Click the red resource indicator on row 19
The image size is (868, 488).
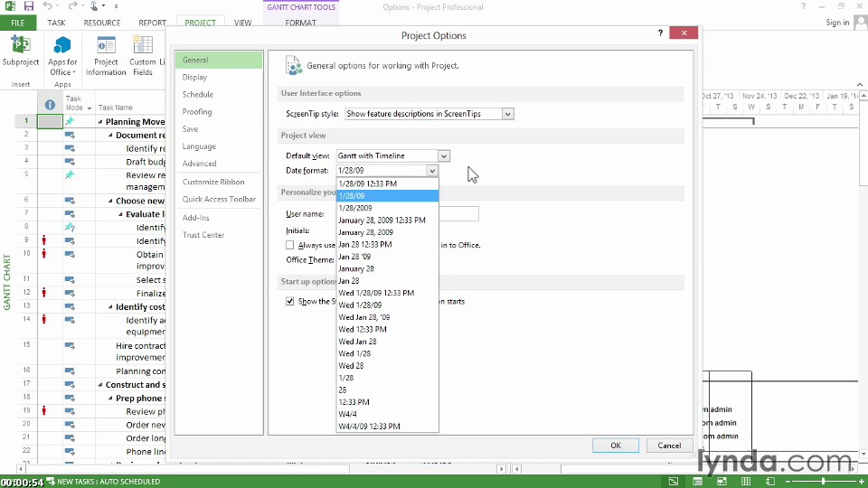point(44,410)
